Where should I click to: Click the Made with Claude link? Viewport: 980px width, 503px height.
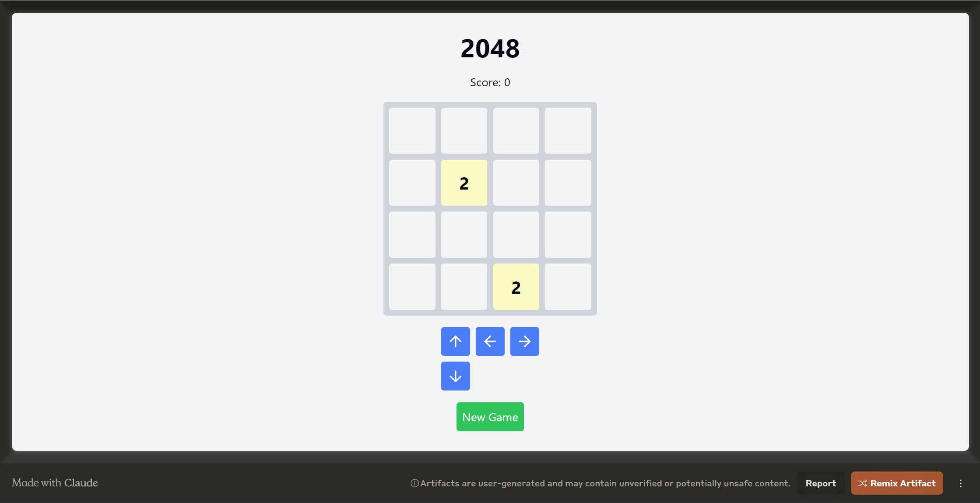(56, 483)
